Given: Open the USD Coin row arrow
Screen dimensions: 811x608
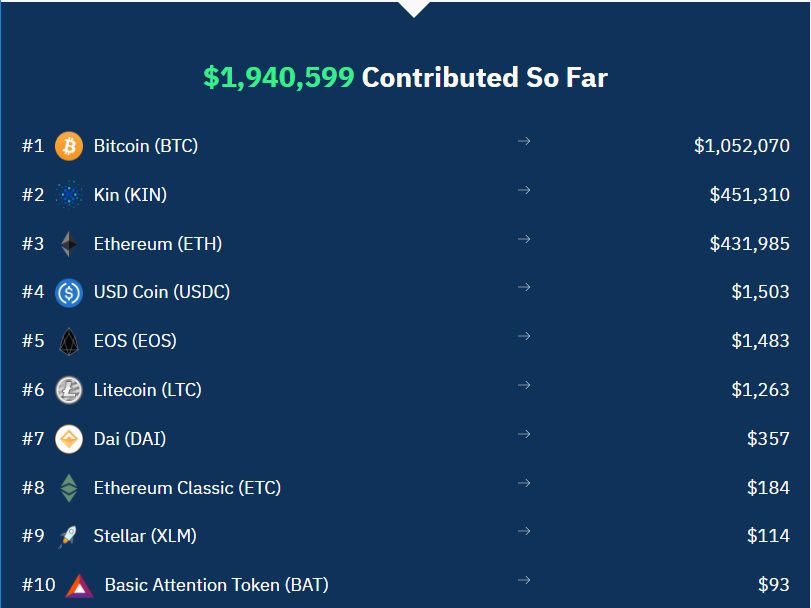Looking at the screenshot, I should (x=524, y=288).
